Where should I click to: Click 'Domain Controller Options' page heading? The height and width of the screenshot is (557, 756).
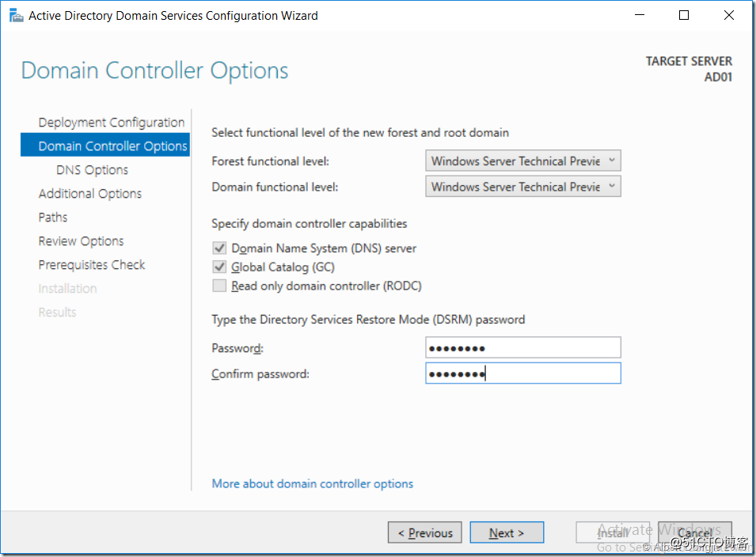[155, 71]
